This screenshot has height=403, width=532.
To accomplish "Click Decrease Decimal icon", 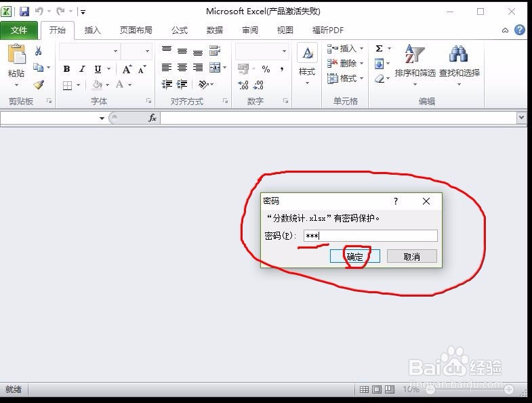I will 258,85.
